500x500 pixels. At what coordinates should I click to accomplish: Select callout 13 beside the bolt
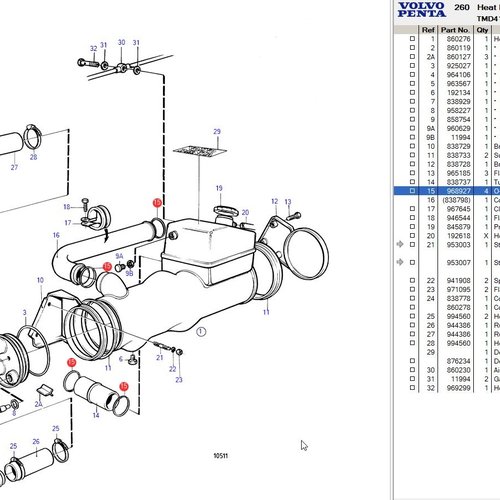coord(288,202)
